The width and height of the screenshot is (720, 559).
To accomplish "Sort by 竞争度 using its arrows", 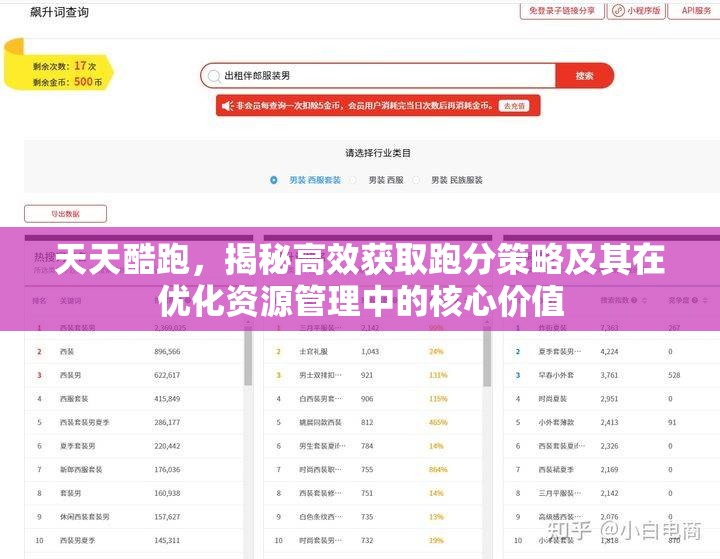I will pyautogui.click(x=705, y=300).
